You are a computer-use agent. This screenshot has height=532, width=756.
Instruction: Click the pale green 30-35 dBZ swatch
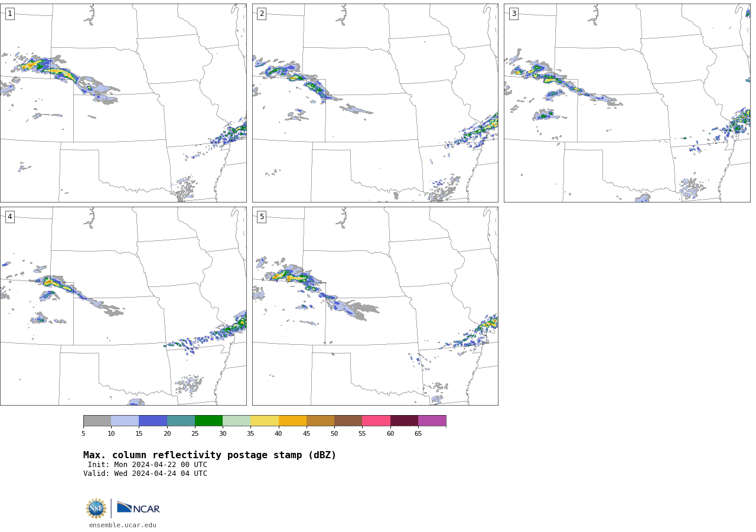236,421
